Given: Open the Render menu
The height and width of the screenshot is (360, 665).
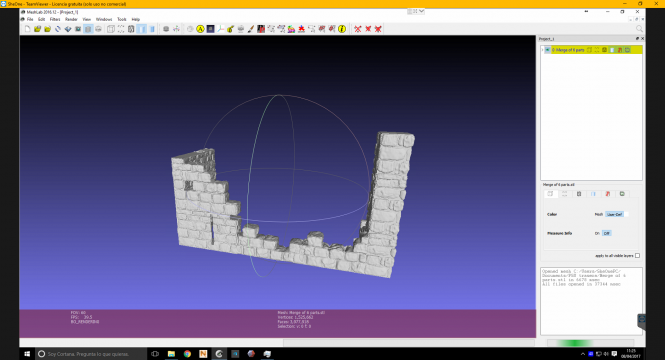Looking at the screenshot, I should pyautogui.click(x=71, y=20).
